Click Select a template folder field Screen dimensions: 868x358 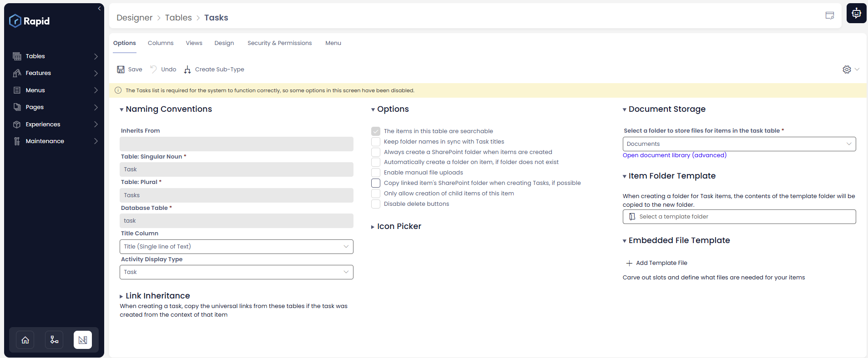739,217
